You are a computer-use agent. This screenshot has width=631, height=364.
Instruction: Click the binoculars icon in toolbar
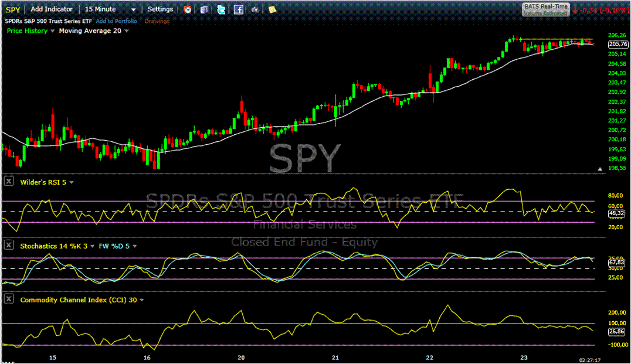tap(255, 9)
